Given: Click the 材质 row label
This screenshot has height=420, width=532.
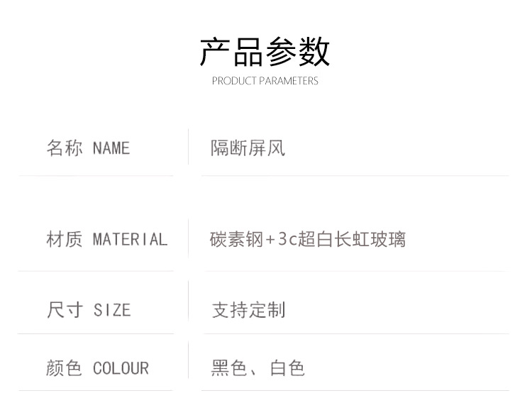Looking at the screenshot, I should tap(65, 240).
